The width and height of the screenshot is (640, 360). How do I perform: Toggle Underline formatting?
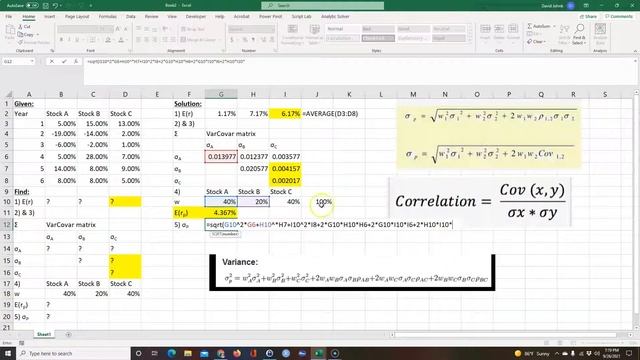point(77,40)
